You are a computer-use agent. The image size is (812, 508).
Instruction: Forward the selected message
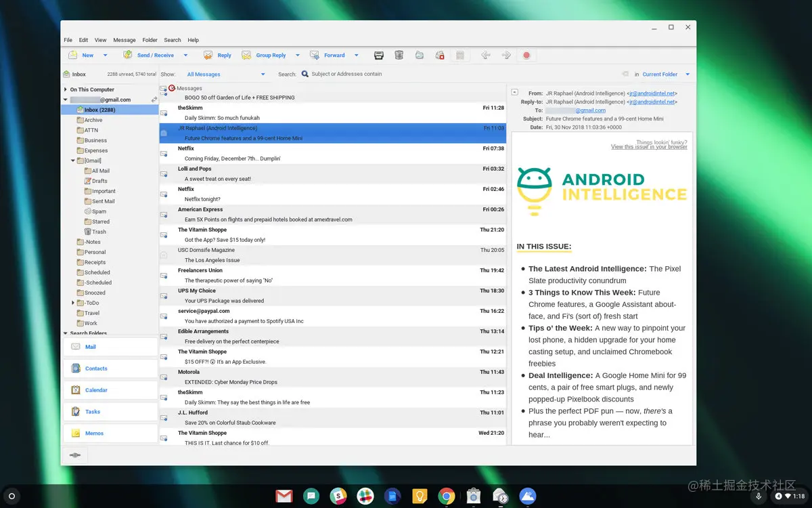328,56
